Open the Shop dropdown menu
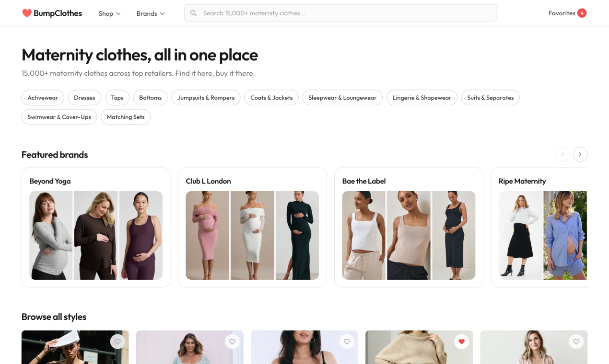609x364 pixels. tap(109, 13)
